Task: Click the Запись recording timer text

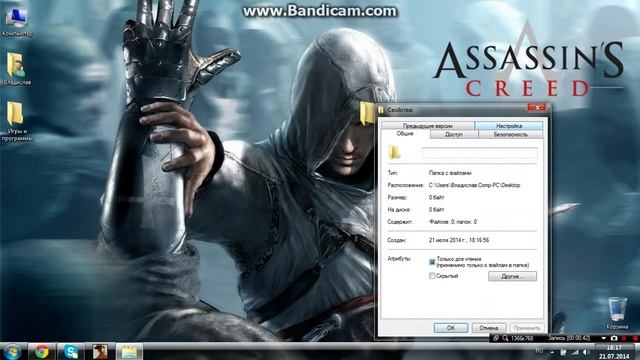Action: click(569, 338)
